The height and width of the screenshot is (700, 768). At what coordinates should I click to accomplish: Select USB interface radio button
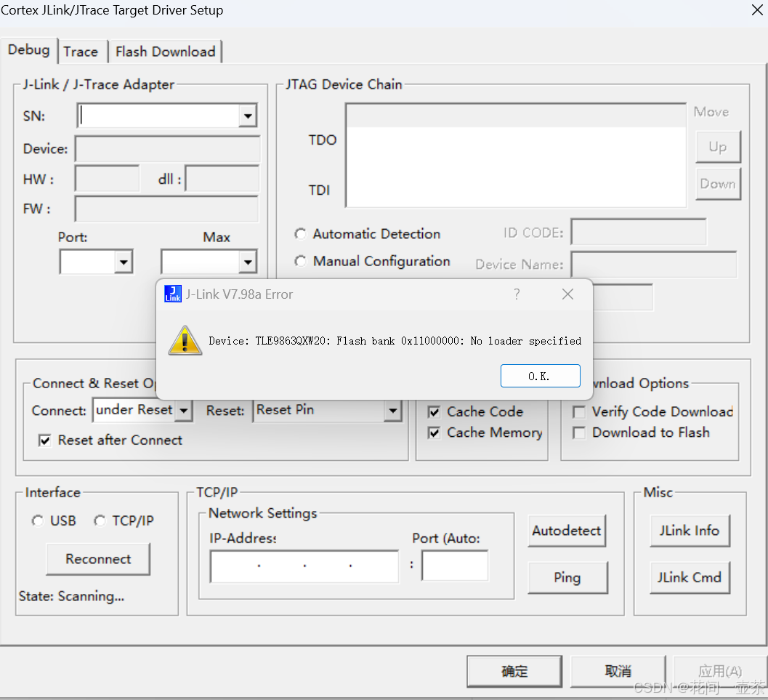(x=38, y=520)
